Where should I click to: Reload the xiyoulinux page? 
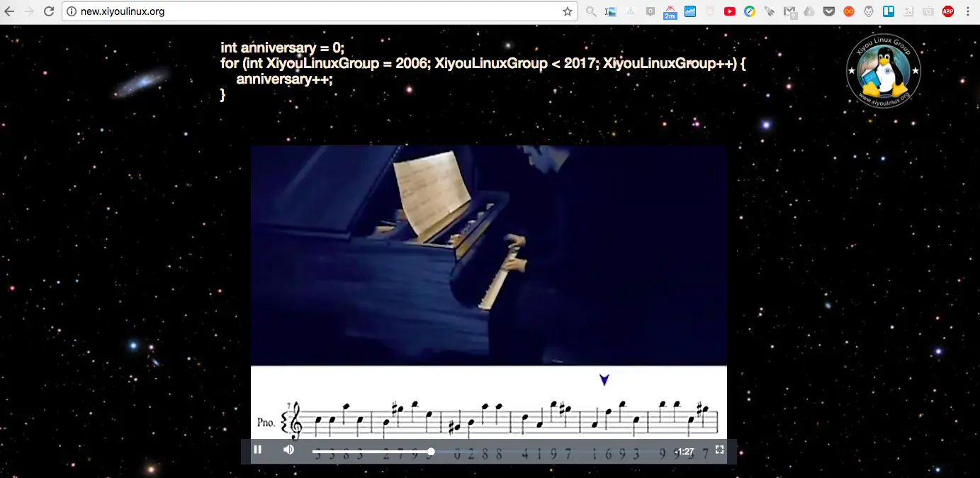pyautogui.click(x=49, y=11)
